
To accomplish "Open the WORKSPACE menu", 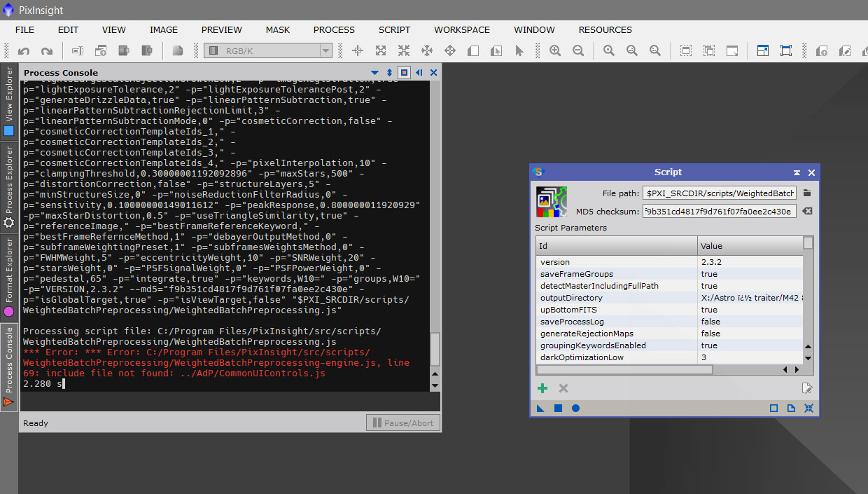I will pos(462,29).
